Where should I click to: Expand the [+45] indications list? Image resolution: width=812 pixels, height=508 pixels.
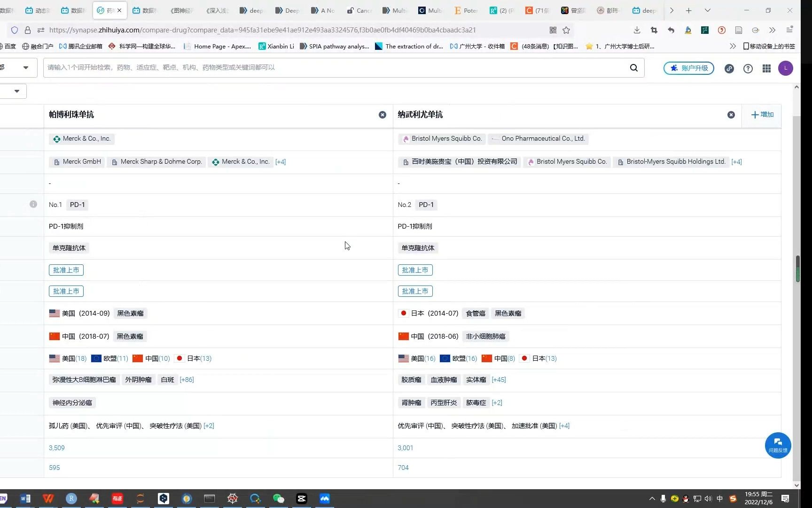[499, 380]
